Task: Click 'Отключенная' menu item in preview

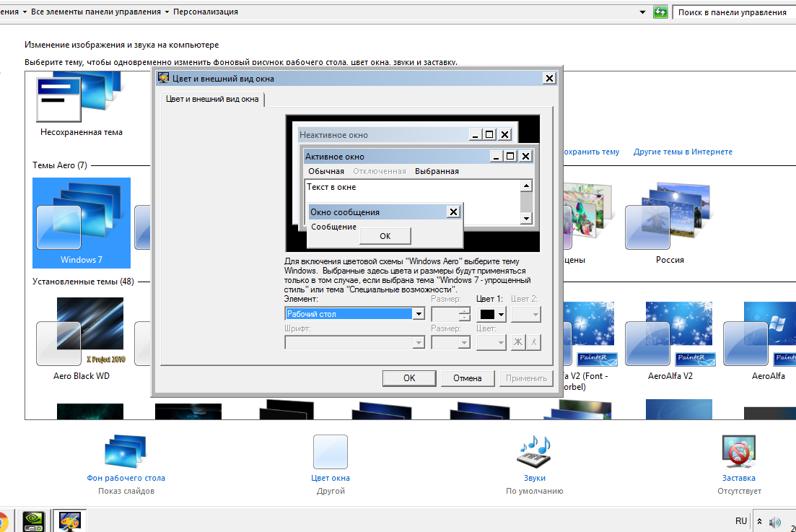Action: click(379, 172)
